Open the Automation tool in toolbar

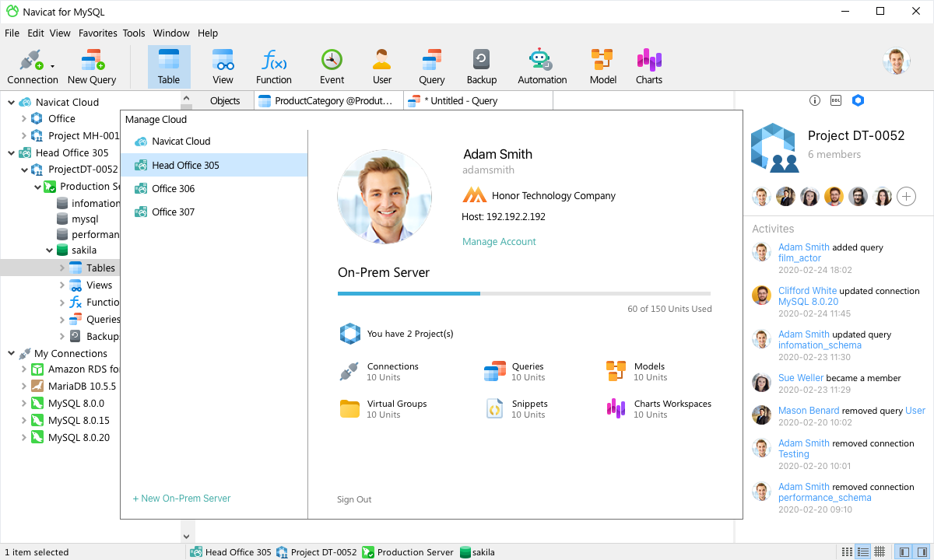[x=542, y=67]
